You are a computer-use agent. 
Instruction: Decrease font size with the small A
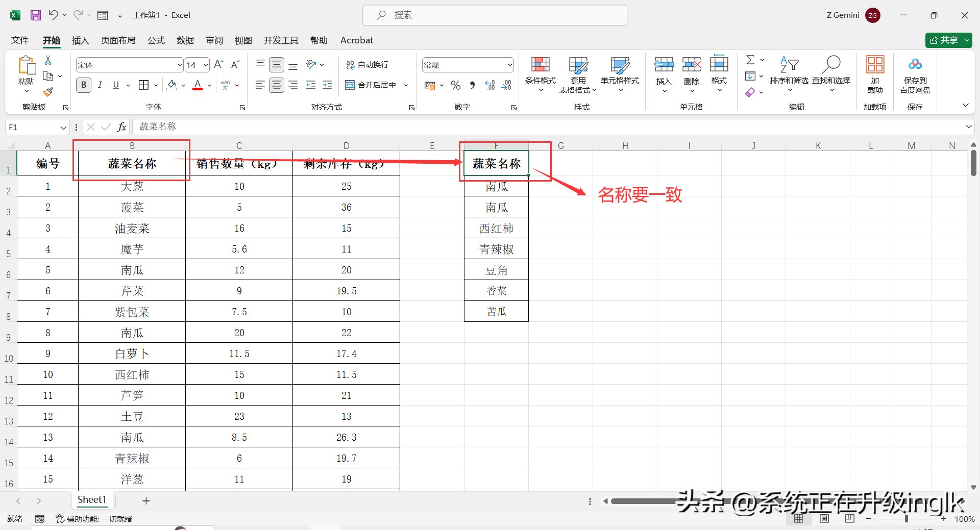(x=235, y=64)
